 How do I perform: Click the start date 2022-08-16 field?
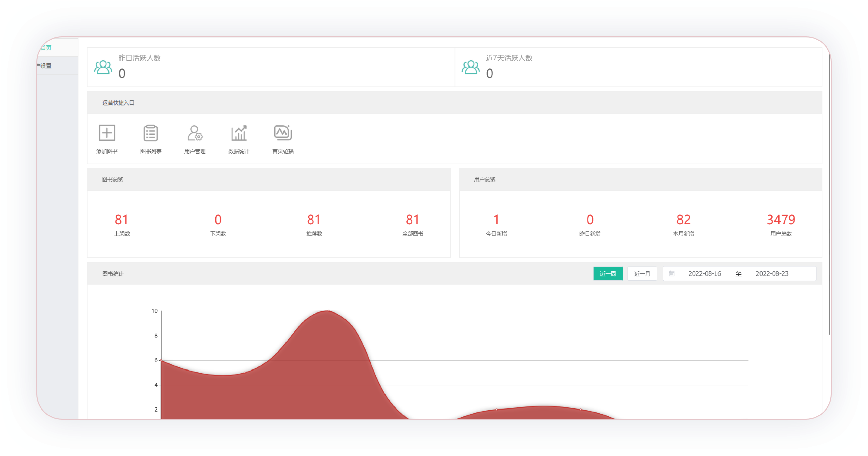point(705,273)
